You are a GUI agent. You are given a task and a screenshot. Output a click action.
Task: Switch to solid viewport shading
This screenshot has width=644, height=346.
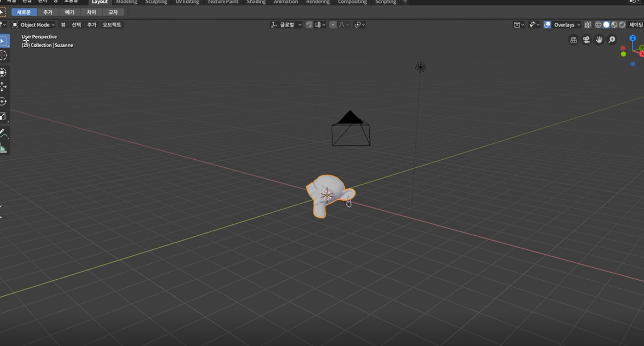click(606, 24)
